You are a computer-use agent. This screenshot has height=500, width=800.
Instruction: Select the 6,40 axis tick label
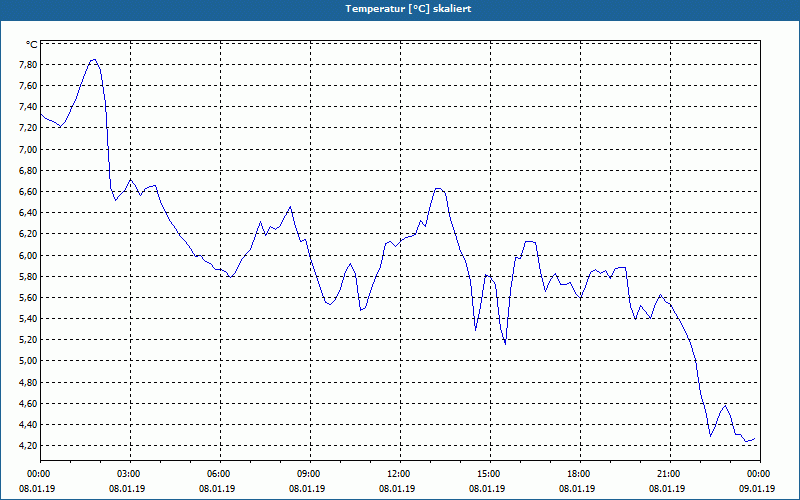click(28, 213)
